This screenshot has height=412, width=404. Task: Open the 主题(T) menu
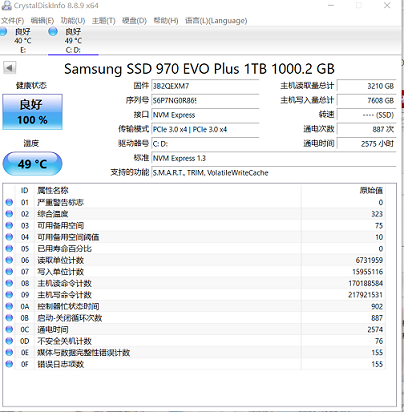click(104, 21)
